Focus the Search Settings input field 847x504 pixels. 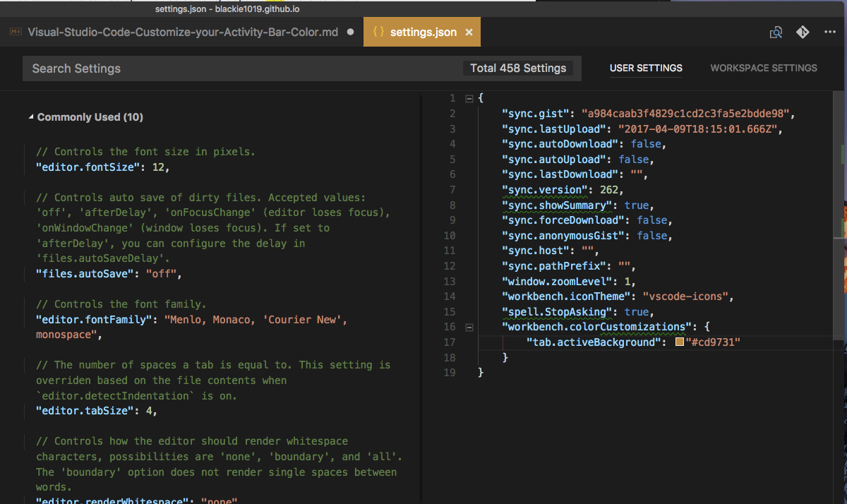point(240,68)
